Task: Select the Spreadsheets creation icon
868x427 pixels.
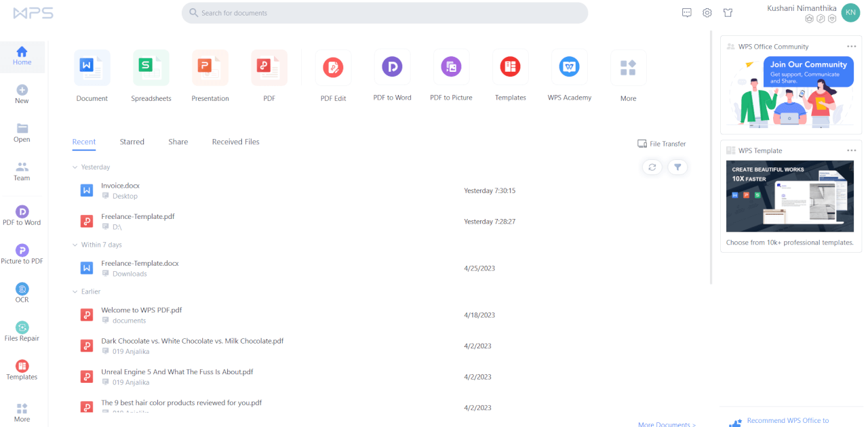Action: pos(151,66)
